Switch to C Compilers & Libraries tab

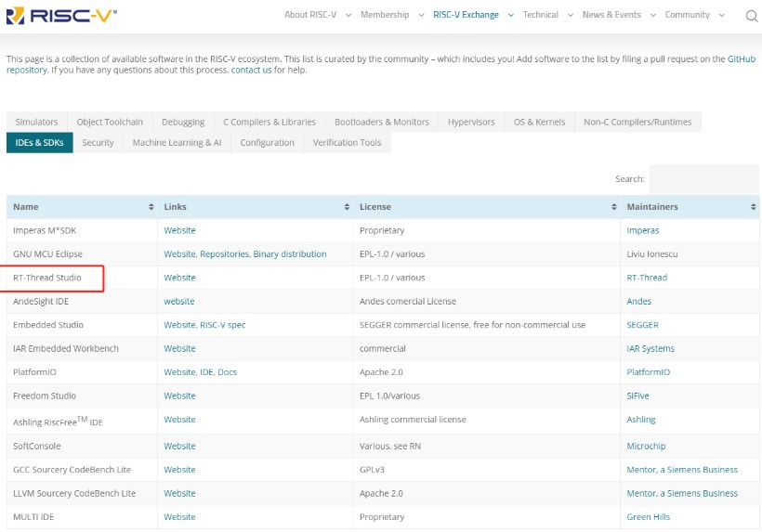269,122
